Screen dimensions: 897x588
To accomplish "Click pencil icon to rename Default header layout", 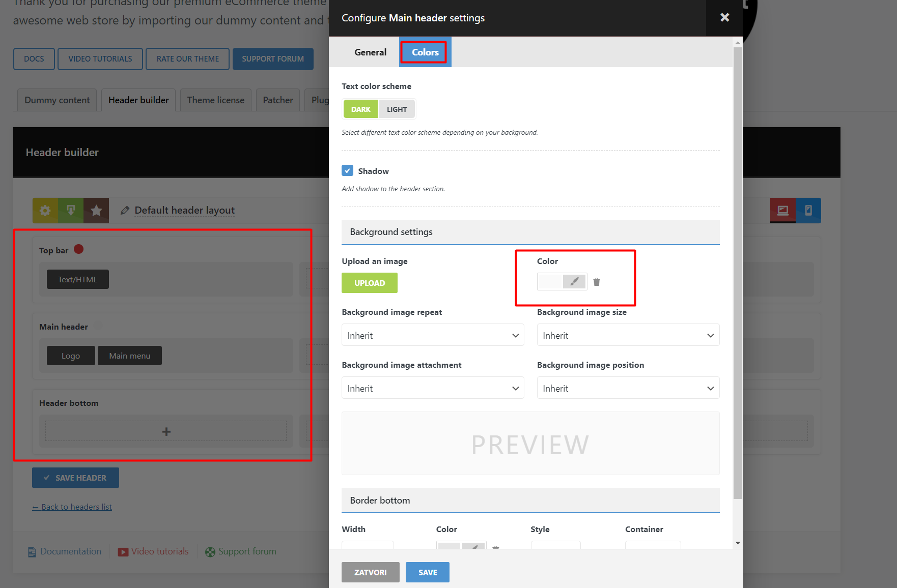I will (125, 211).
